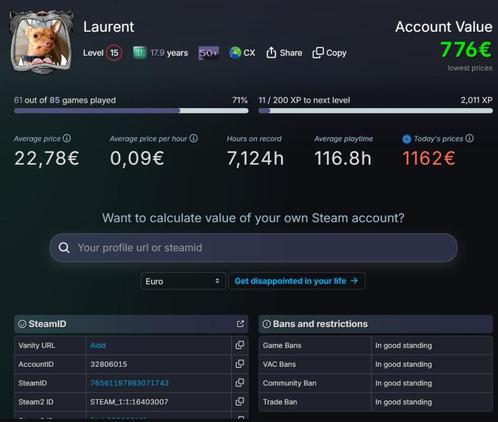Open the Euro currency dropdown
The width and height of the screenshot is (498, 422).
183,281
